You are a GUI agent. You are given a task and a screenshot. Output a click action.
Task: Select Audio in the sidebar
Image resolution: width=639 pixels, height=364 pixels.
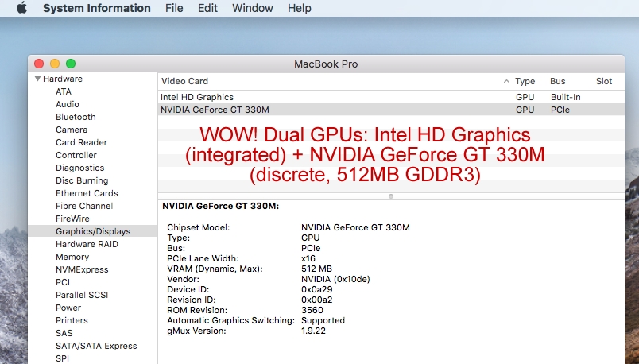[68, 104]
